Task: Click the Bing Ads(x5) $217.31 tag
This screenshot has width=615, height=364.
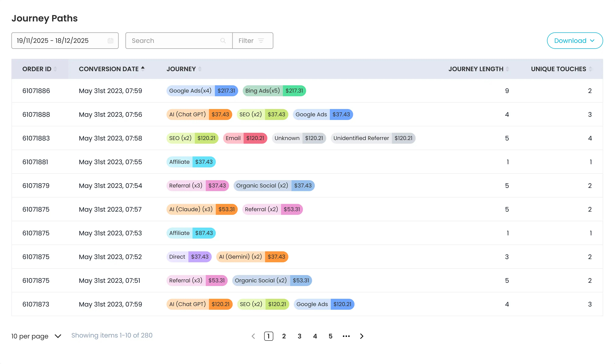Action: coord(274,91)
